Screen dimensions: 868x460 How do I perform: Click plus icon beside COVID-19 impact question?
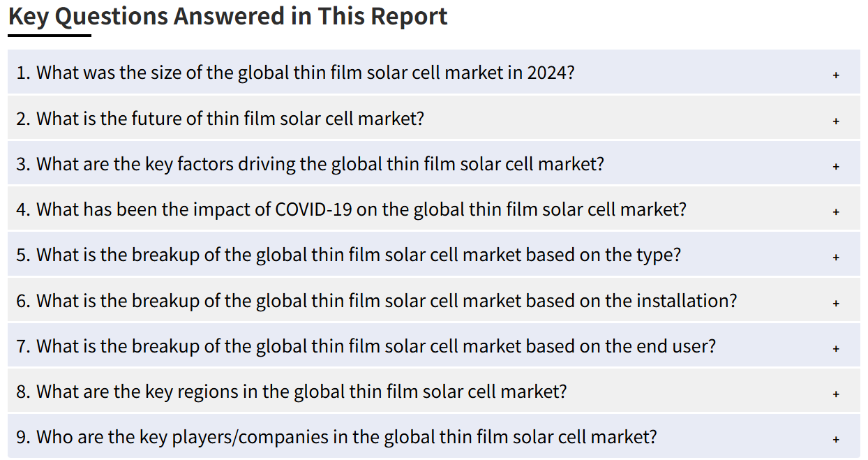click(835, 212)
